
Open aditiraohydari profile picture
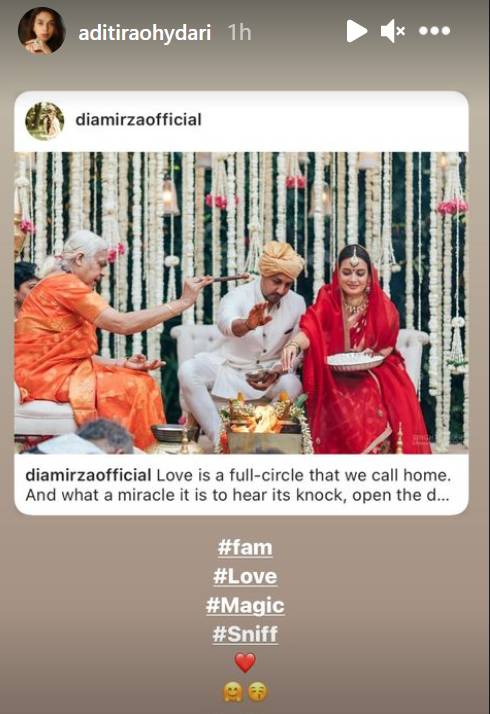point(41,31)
